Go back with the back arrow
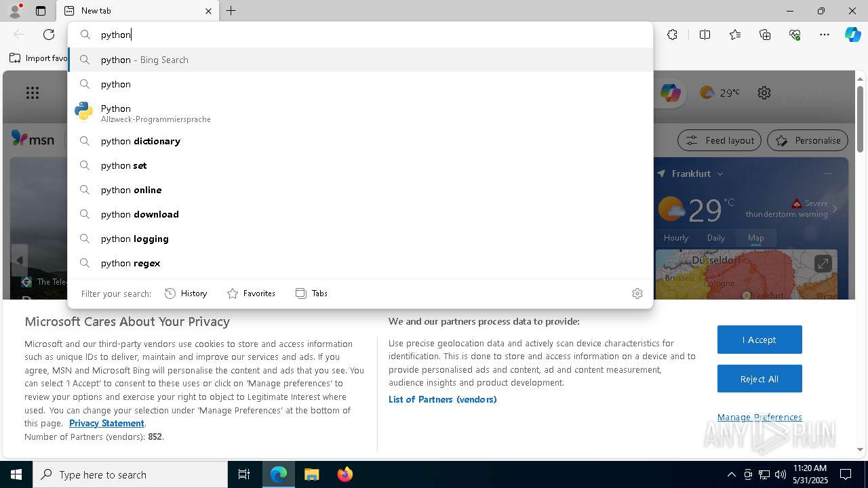This screenshot has width=868, height=488. point(19,35)
